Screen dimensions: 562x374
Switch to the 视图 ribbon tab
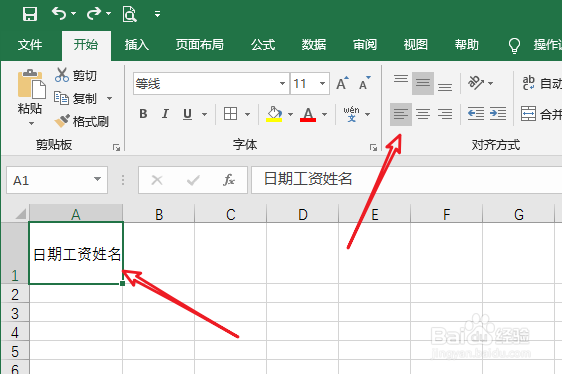(416, 45)
